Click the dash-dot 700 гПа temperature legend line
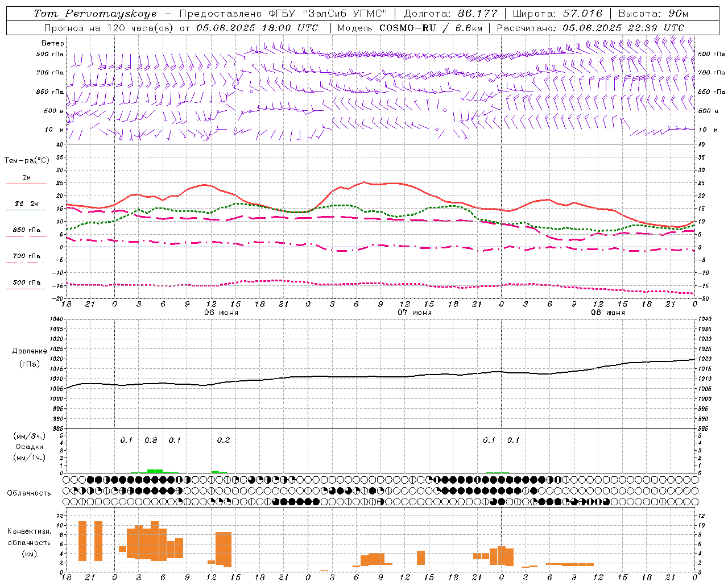The image size is (728, 582). point(26,263)
